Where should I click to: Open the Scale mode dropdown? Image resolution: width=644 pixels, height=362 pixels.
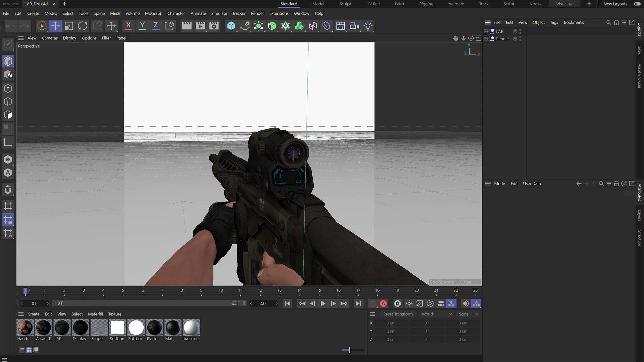coord(468,314)
